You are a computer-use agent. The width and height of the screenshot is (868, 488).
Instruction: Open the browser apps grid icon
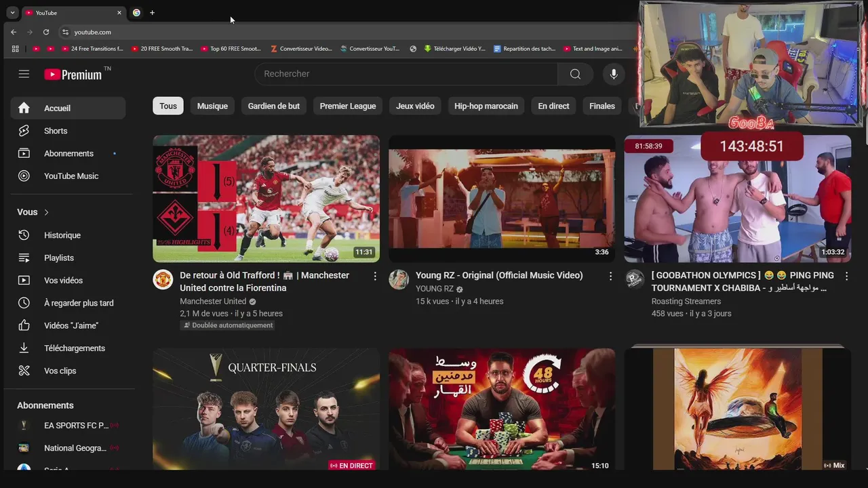(15, 49)
